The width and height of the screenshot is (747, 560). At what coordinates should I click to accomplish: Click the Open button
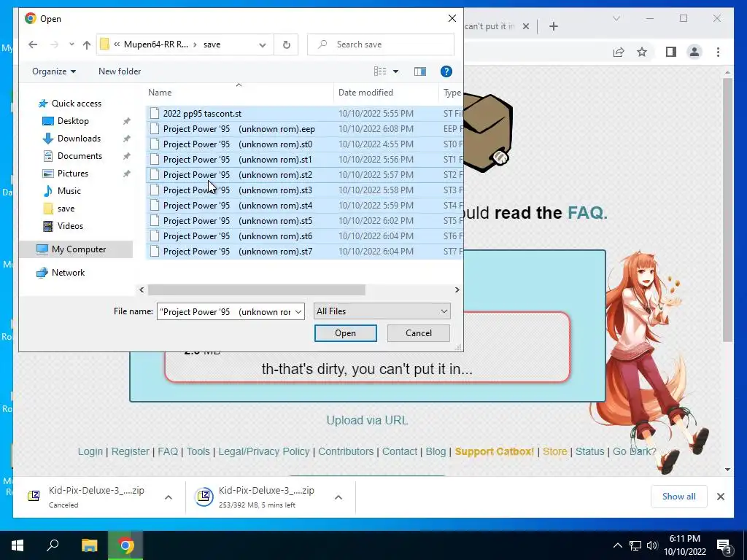pyautogui.click(x=345, y=332)
